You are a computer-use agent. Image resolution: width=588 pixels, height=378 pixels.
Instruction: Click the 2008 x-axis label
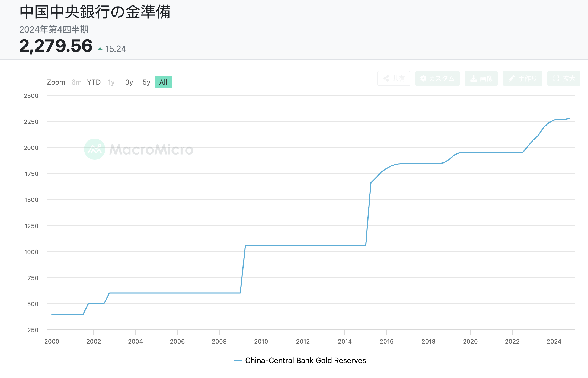point(219,341)
